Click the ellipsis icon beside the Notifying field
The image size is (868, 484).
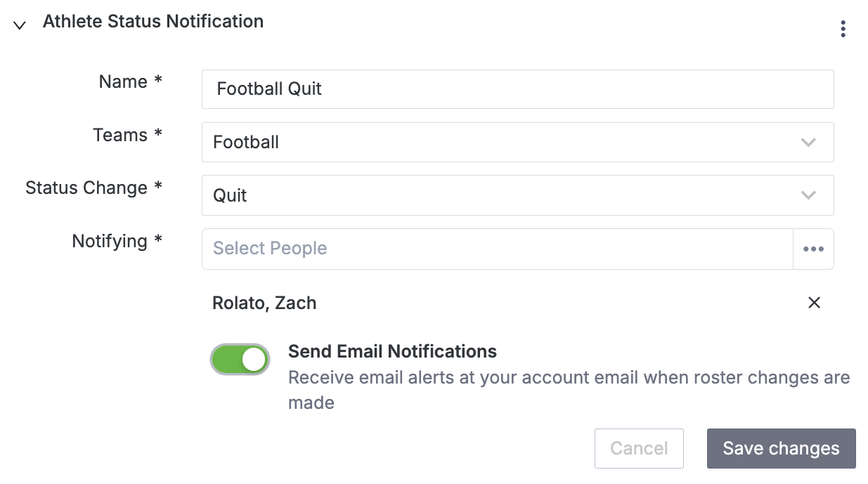point(813,249)
